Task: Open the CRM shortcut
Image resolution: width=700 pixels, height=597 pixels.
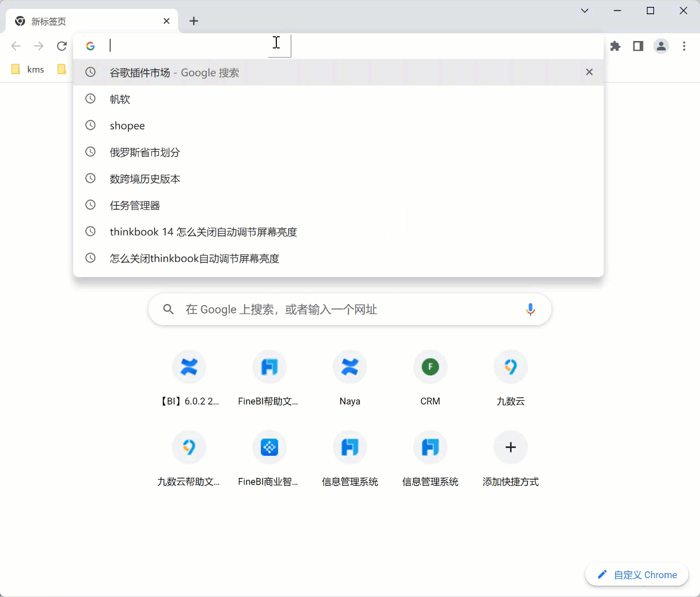Action: (x=430, y=379)
